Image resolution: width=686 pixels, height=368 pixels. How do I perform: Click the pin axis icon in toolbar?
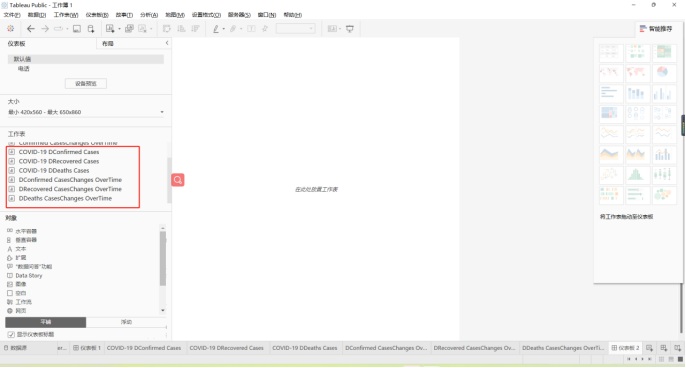point(265,29)
